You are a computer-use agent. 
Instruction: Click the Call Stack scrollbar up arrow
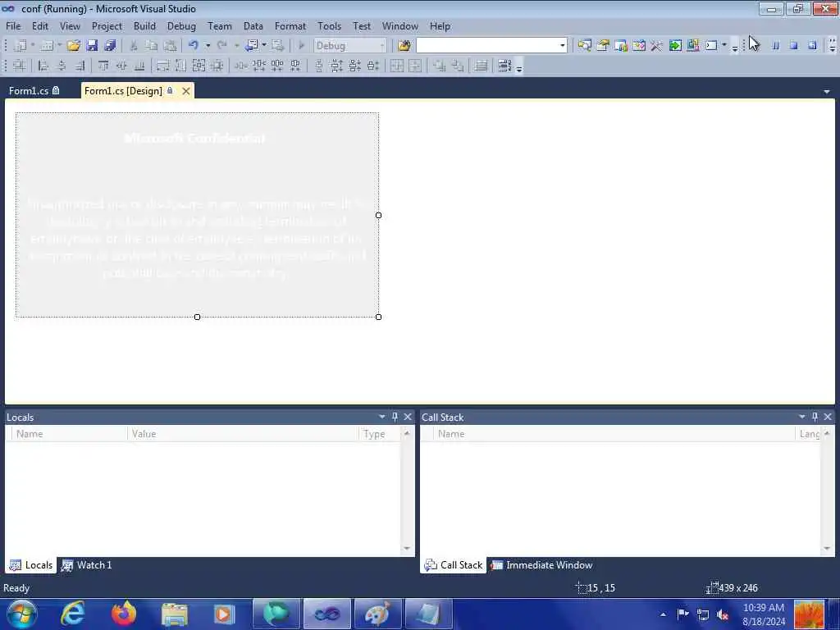click(x=827, y=433)
